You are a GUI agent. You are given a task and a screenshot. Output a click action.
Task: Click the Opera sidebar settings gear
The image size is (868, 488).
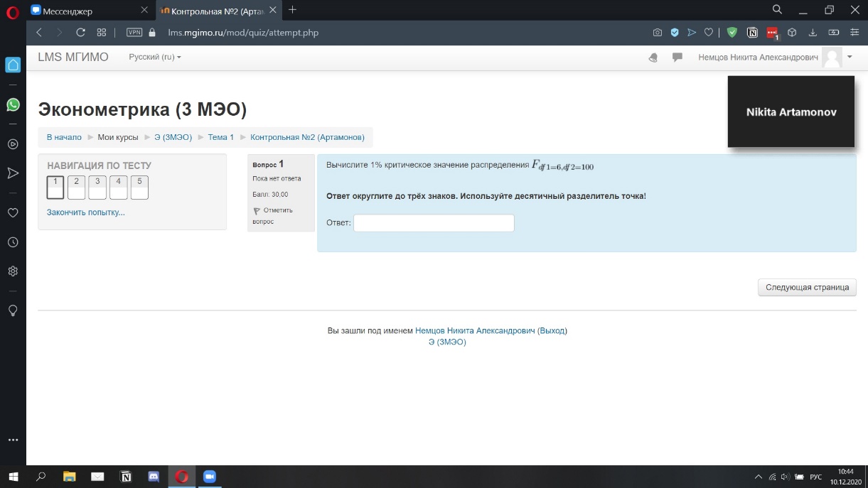(13, 271)
